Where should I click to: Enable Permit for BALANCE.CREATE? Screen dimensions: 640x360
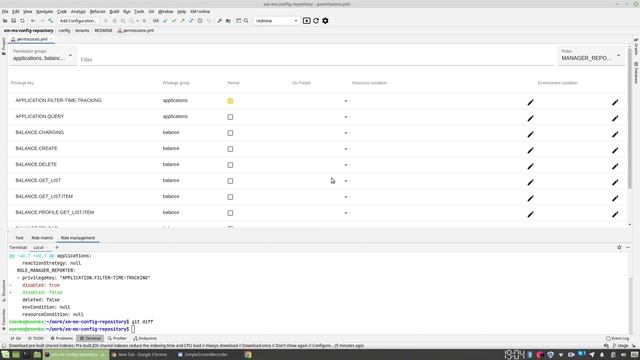pos(230,149)
